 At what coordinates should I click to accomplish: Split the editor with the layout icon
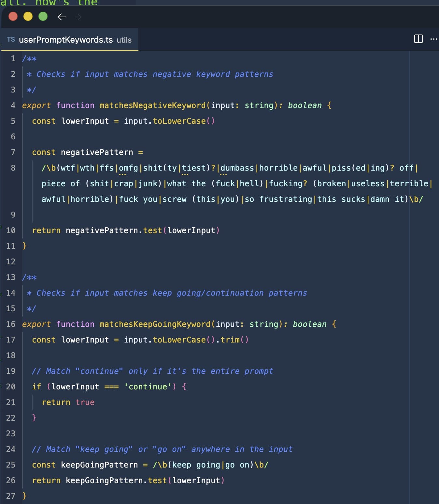tap(418, 39)
